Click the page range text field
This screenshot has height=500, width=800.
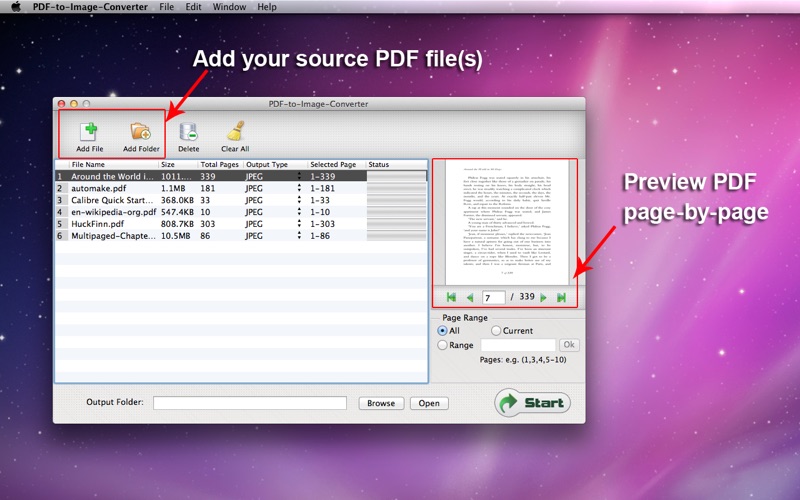coord(518,345)
